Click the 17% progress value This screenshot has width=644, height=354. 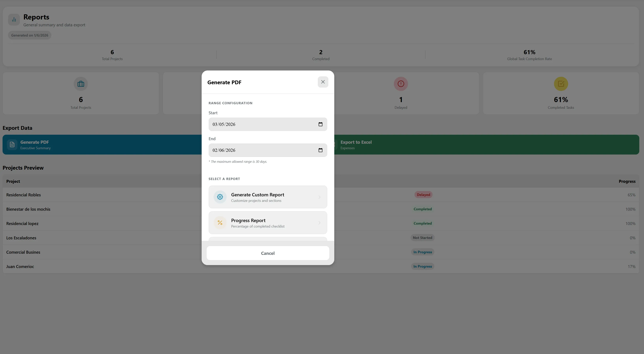click(631, 267)
